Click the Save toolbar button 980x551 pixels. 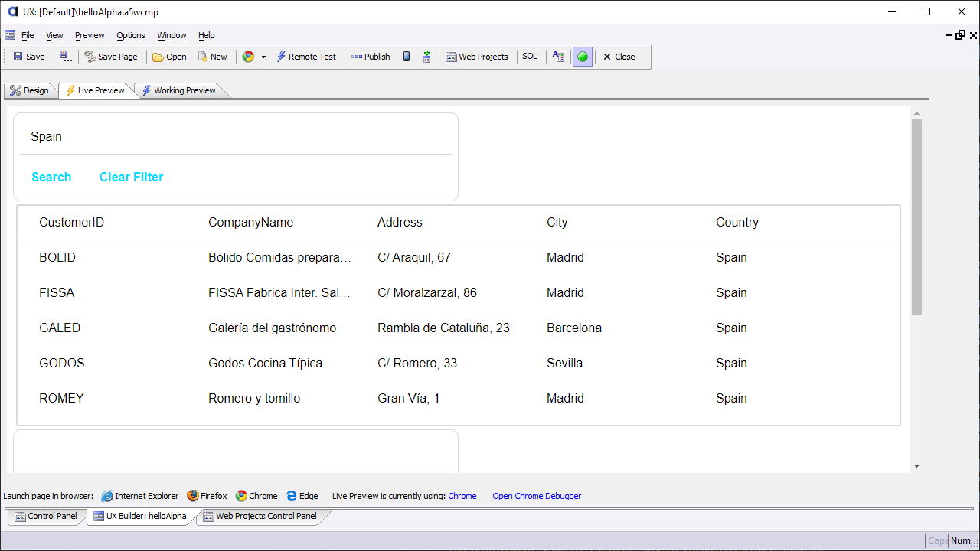pyautogui.click(x=29, y=57)
